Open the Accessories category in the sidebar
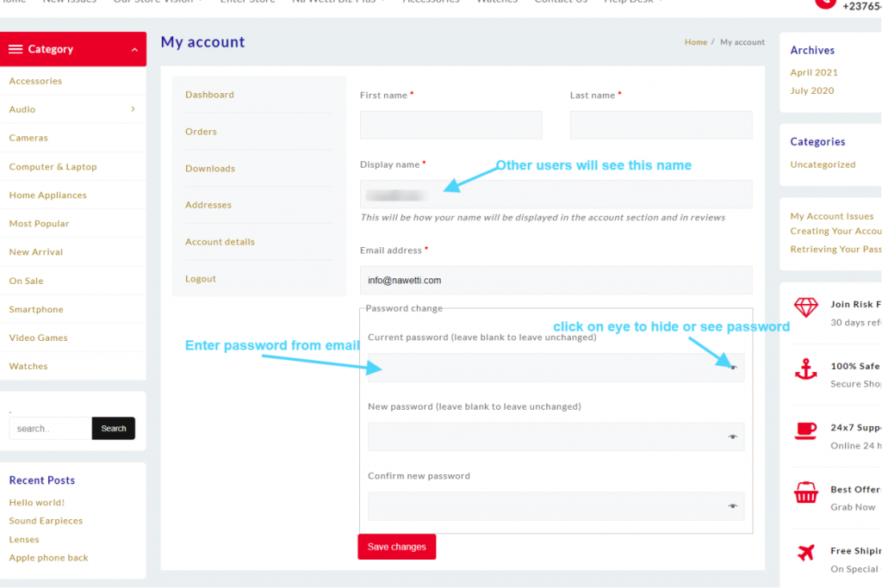 coord(35,81)
